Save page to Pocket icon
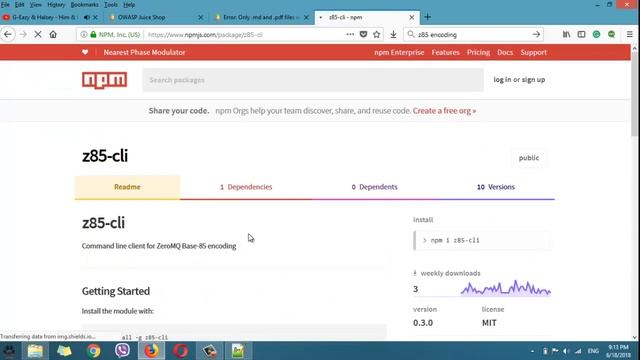 [x=363, y=35]
